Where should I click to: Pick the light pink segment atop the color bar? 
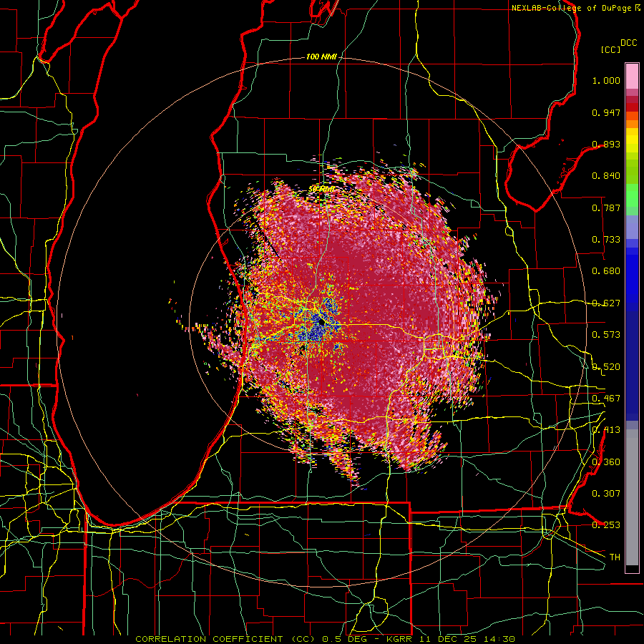click(632, 76)
